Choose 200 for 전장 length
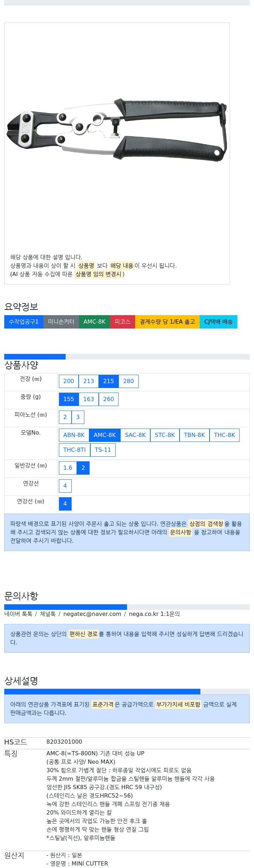 (x=68, y=381)
